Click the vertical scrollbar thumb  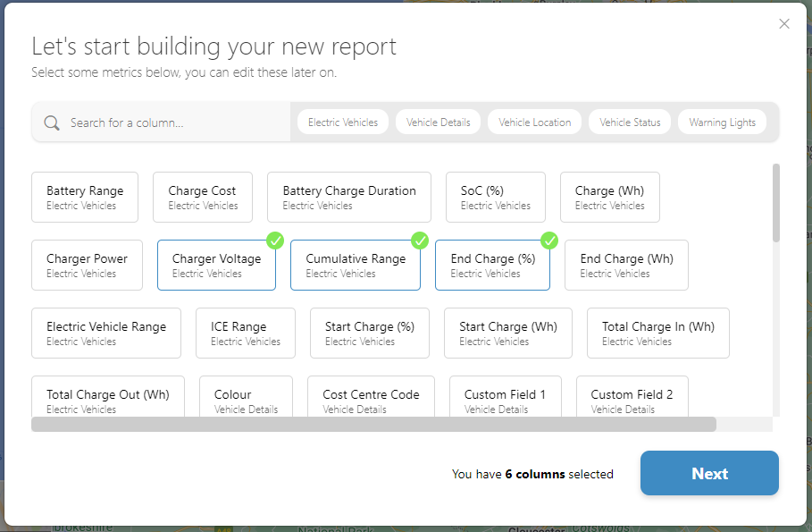coord(775,202)
